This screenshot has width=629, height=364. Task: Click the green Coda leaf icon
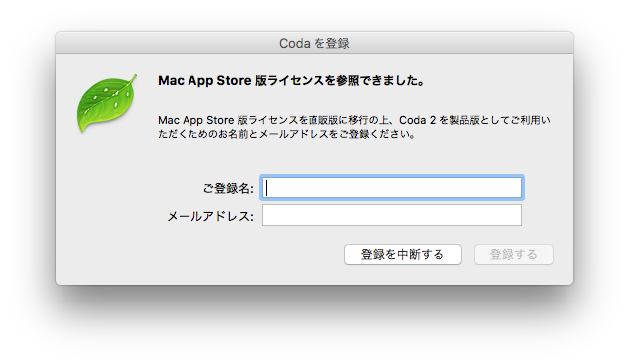point(106,103)
